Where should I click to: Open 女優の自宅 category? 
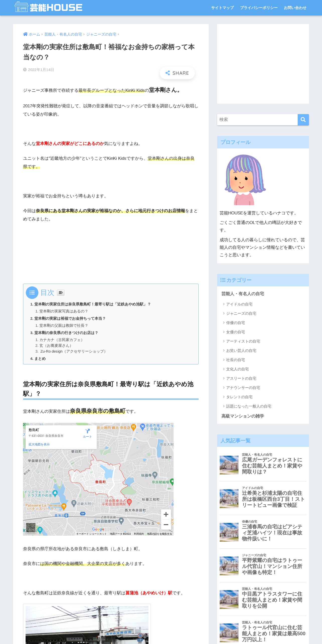point(235,332)
